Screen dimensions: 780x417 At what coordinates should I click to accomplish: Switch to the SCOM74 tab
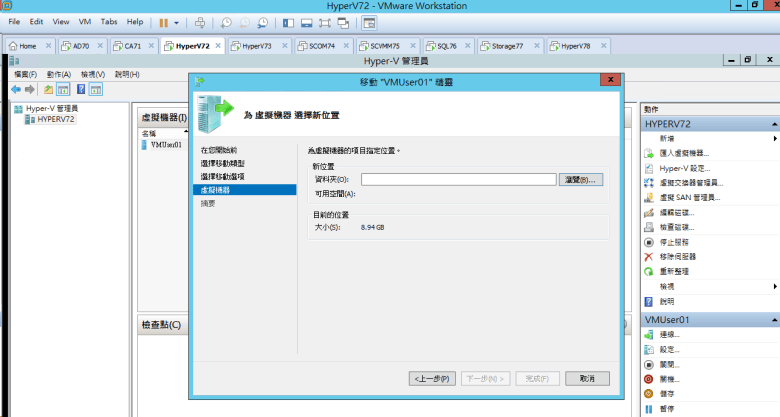(x=319, y=46)
